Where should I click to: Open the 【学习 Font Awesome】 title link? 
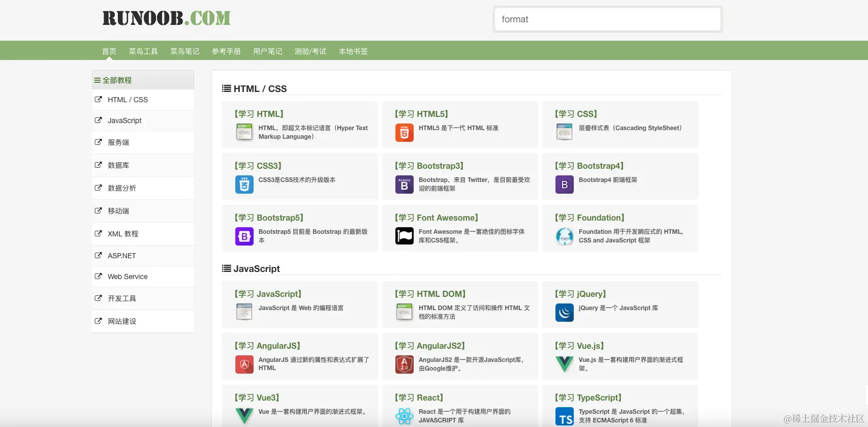pos(437,218)
